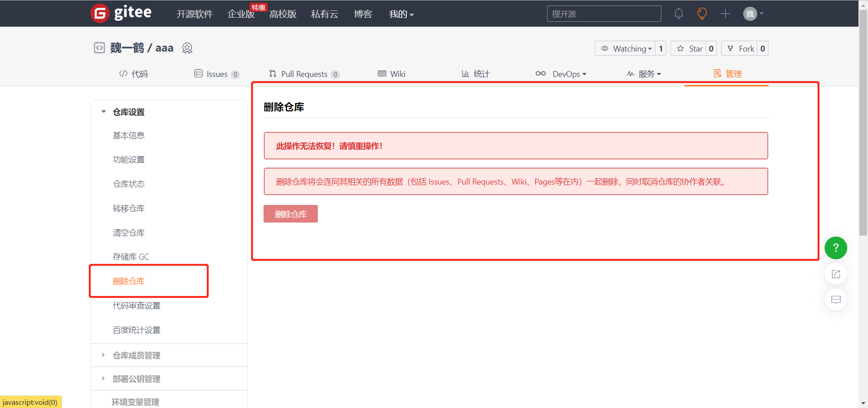868x408 pixels.
Task: Star this repository
Action: coord(688,48)
